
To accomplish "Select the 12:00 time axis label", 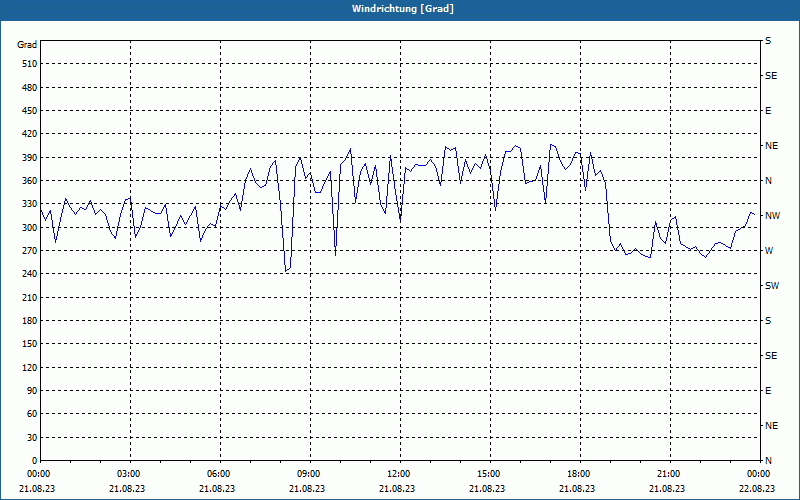I will tap(397, 474).
